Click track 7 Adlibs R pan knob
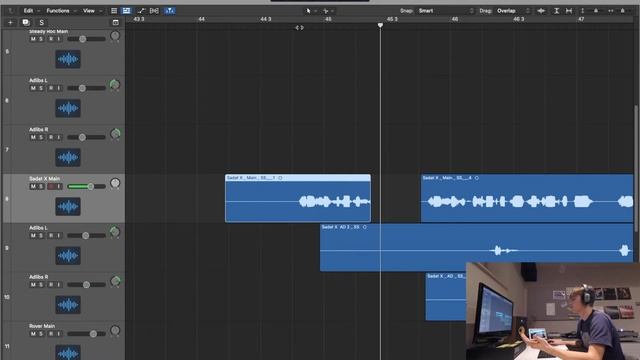The image size is (640, 360). (x=115, y=134)
